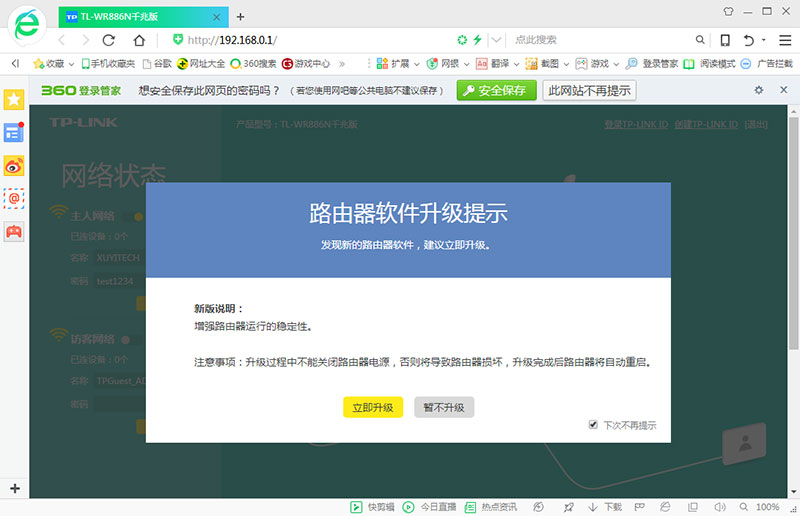This screenshot has height=516, width=800.
Task: Click 立即升级 upgrade now button
Action: (373, 407)
